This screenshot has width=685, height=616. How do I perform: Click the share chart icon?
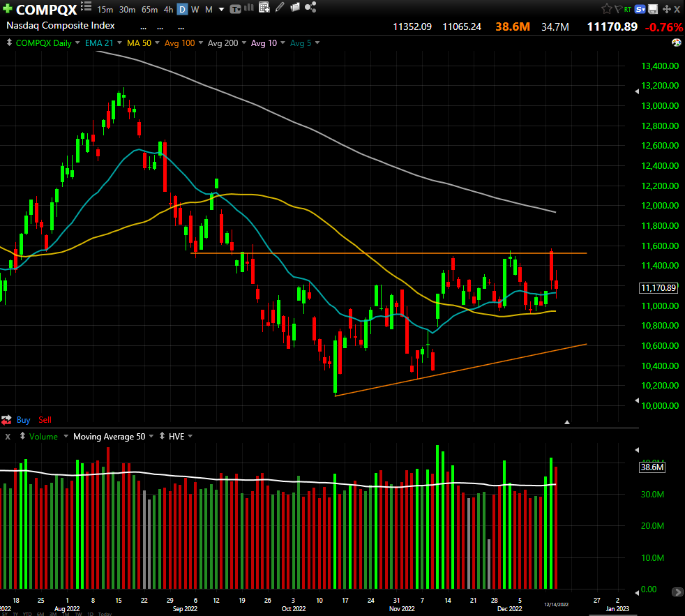coord(310,8)
